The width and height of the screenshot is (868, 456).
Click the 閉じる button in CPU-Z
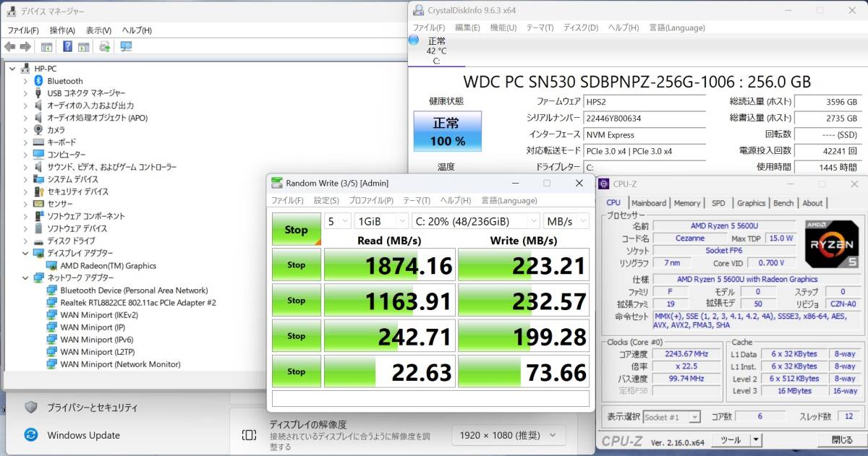pyautogui.click(x=842, y=439)
